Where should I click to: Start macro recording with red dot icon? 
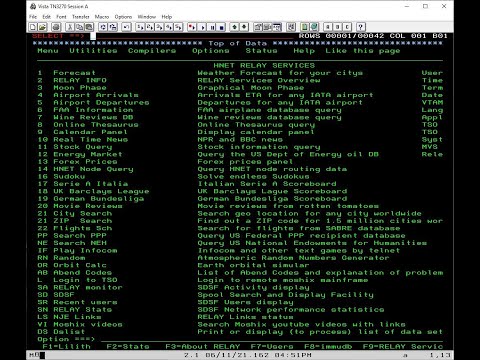pos(192,27)
